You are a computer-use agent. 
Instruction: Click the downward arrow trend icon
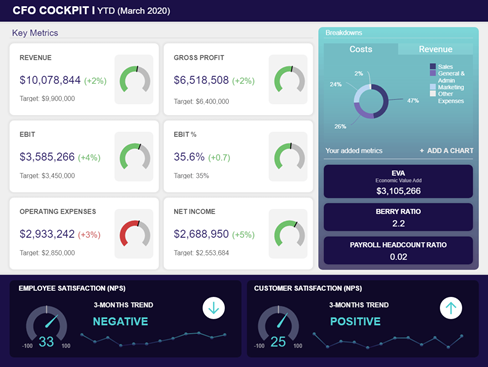pyautogui.click(x=213, y=308)
